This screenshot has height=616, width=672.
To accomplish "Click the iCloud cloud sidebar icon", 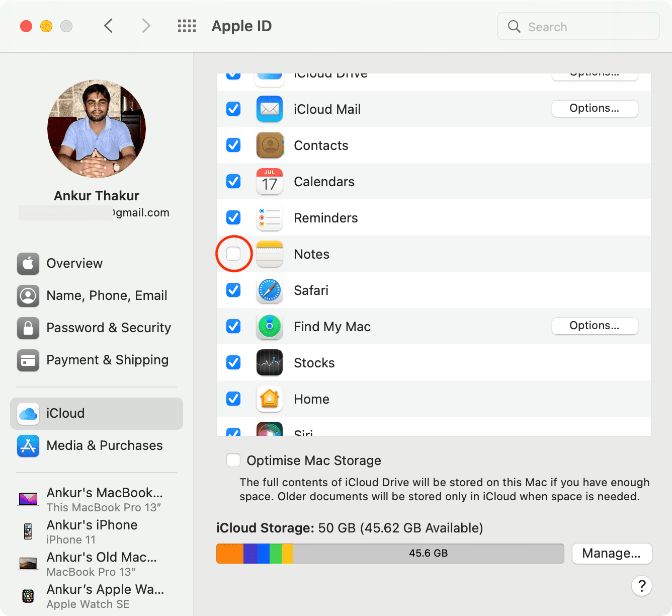I will tap(28, 414).
